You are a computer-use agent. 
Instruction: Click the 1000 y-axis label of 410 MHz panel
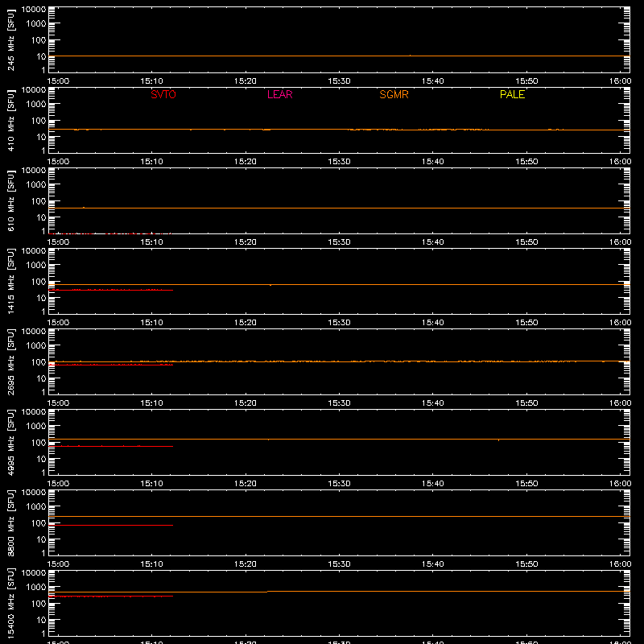36,104
